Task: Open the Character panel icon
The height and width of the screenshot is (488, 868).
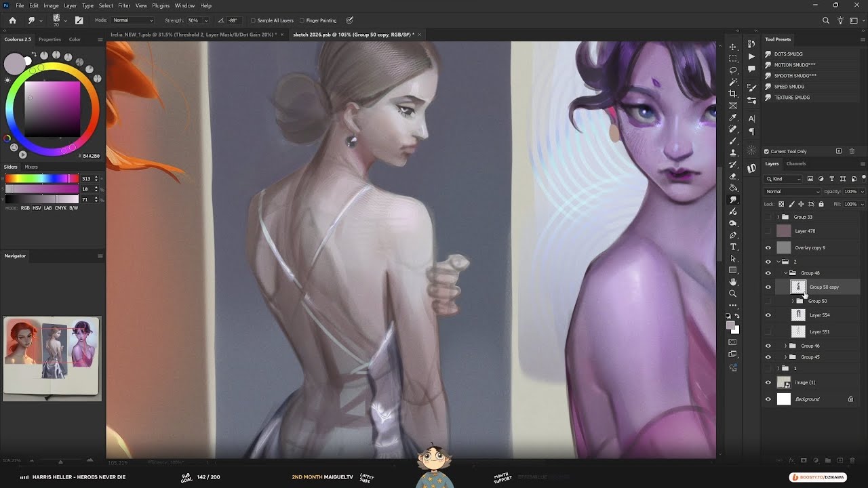Action: click(751, 119)
